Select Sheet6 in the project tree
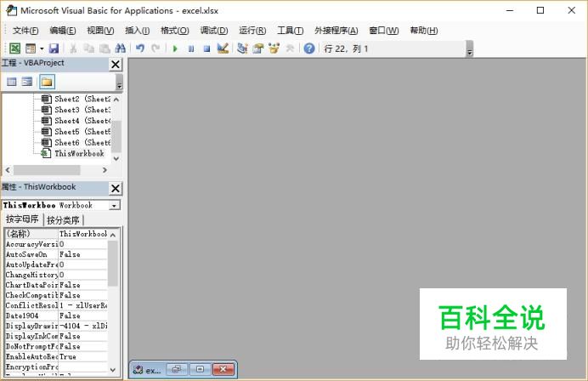Screen dimensions: 588x381 click(x=76, y=143)
